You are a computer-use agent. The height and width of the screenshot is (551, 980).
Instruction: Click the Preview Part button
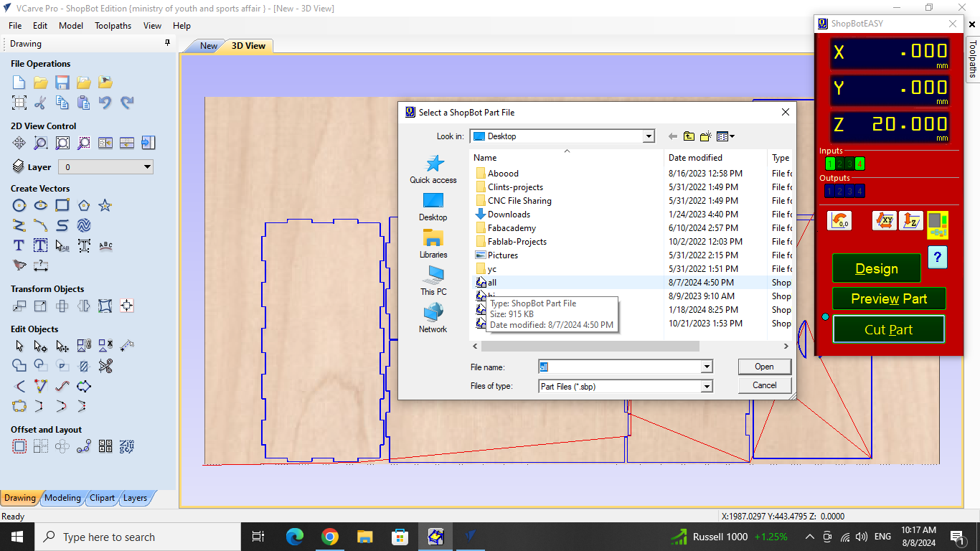[889, 298]
